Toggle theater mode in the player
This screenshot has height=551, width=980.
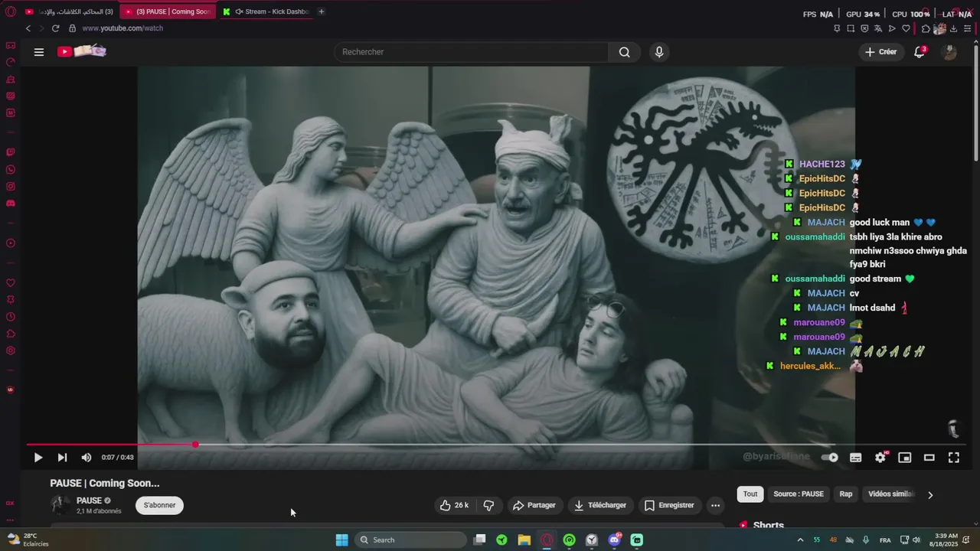(x=929, y=458)
